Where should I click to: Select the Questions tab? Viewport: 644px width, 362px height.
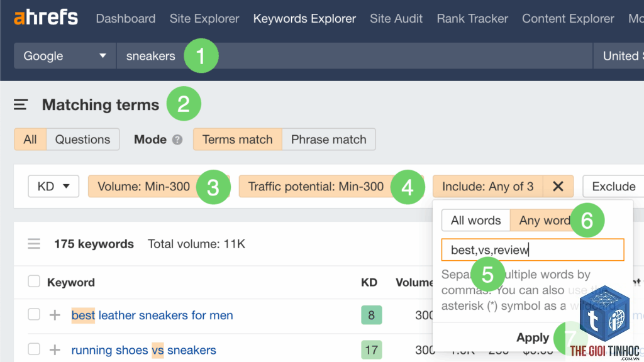(82, 140)
